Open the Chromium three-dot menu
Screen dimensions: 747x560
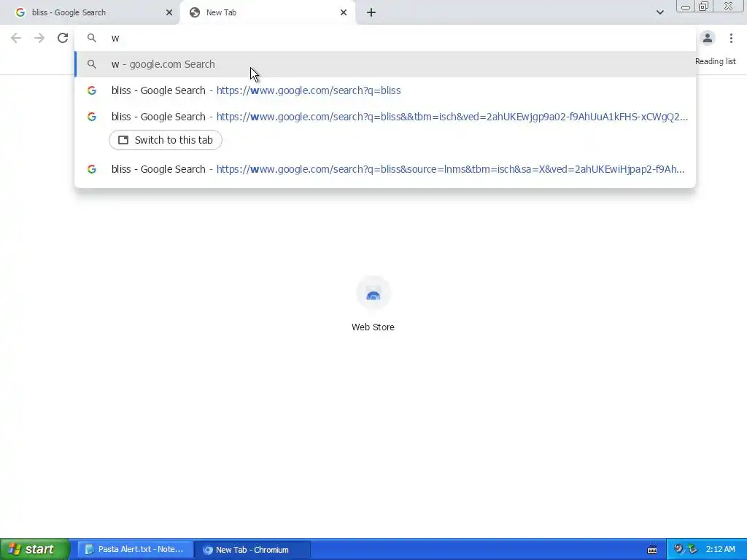(x=731, y=38)
